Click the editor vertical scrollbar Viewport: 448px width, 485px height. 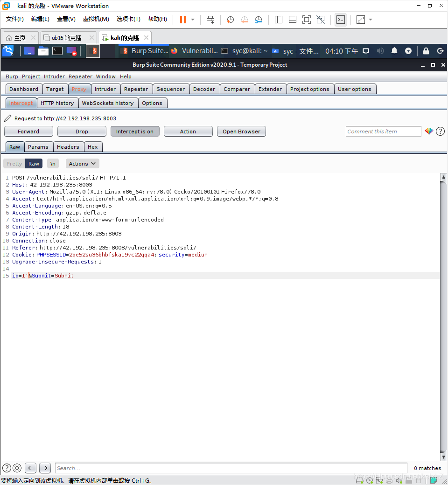[x=443, y=317]
